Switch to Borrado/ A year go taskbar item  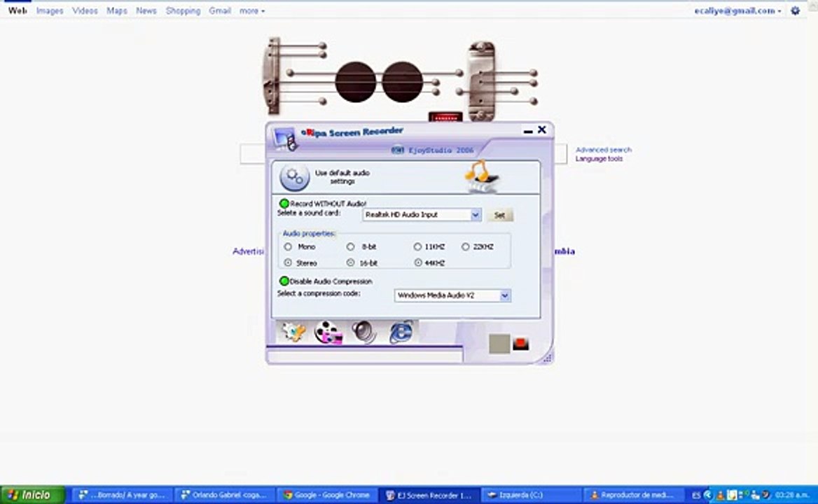tap(123, 495)
